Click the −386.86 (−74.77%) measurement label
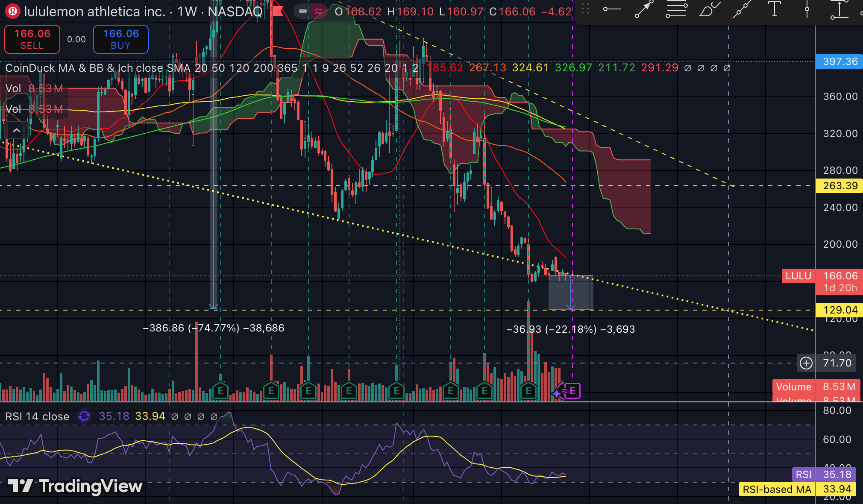Screen dimensions: 863x504 pyautogui.click(x=214, y=328)
